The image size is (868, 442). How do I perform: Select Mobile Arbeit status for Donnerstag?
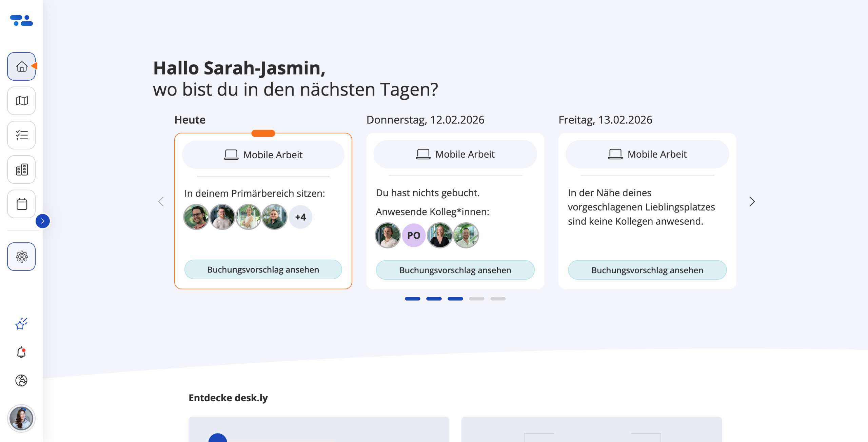(455, 154)
